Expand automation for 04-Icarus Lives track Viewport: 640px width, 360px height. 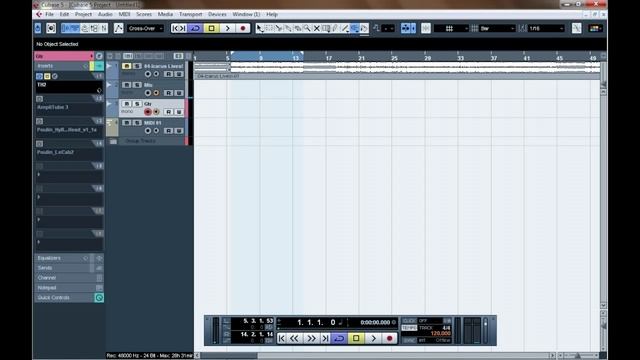coord(109,66)
